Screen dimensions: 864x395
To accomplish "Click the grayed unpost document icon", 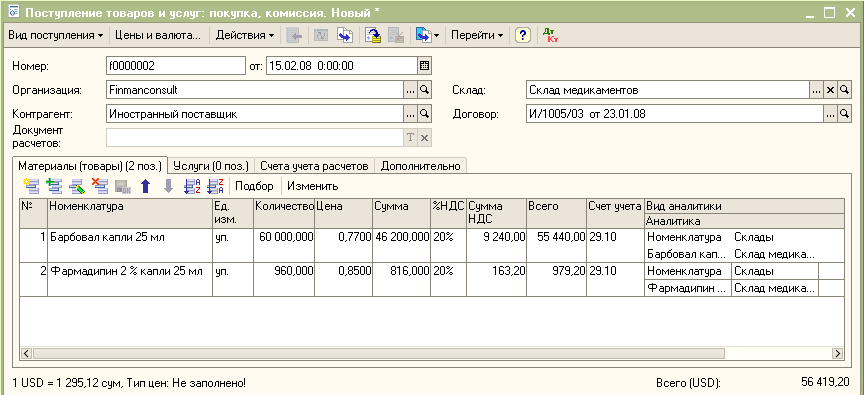I will (x=397, y=35).
